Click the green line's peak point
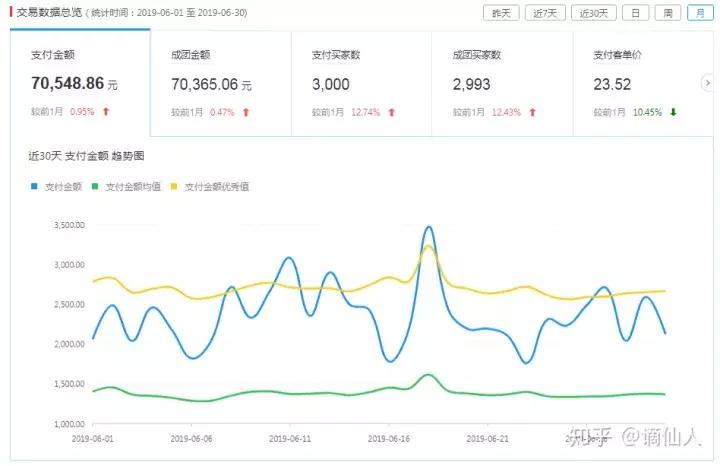The height and width of the screenshot is (466, 720). click(x=428, y=375)
